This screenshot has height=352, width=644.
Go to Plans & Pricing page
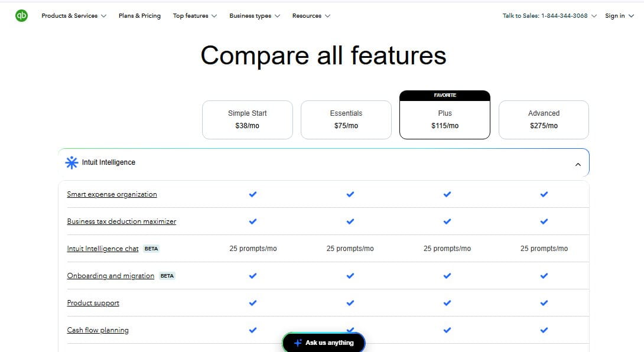(x=139, y=15)
